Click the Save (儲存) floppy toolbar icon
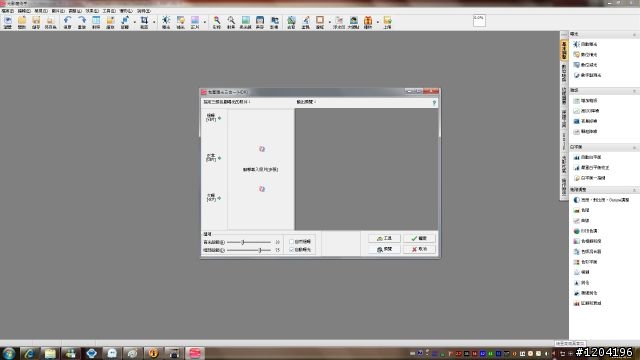 pyautogui.click(x=36, y=22)
